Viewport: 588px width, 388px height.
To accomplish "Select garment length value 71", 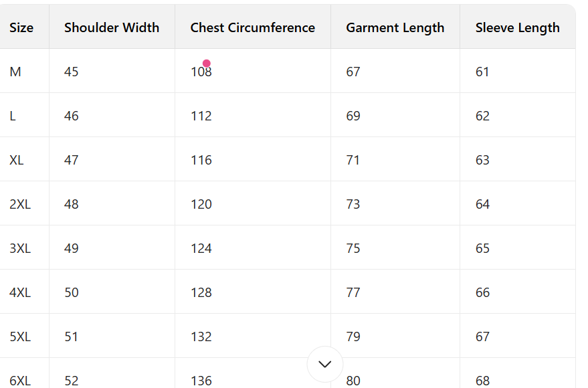I will (353, 160).
